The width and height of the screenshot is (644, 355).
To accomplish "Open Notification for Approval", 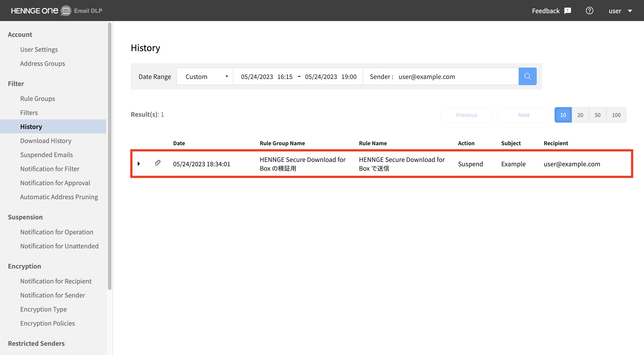I will tap(55, 183).
